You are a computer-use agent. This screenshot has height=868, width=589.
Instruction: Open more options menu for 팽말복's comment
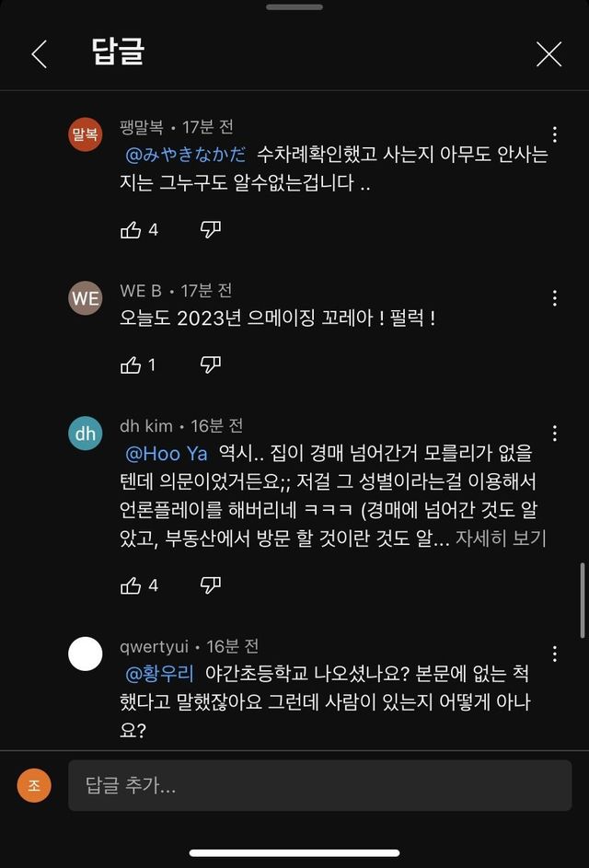point(555,134)
